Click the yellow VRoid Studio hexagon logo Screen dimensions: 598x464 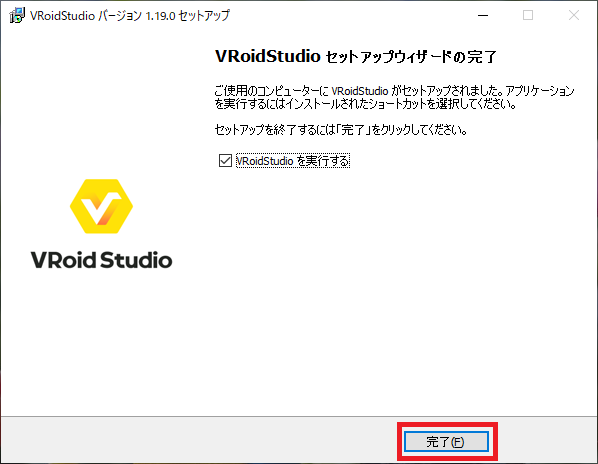pos(101,206)
